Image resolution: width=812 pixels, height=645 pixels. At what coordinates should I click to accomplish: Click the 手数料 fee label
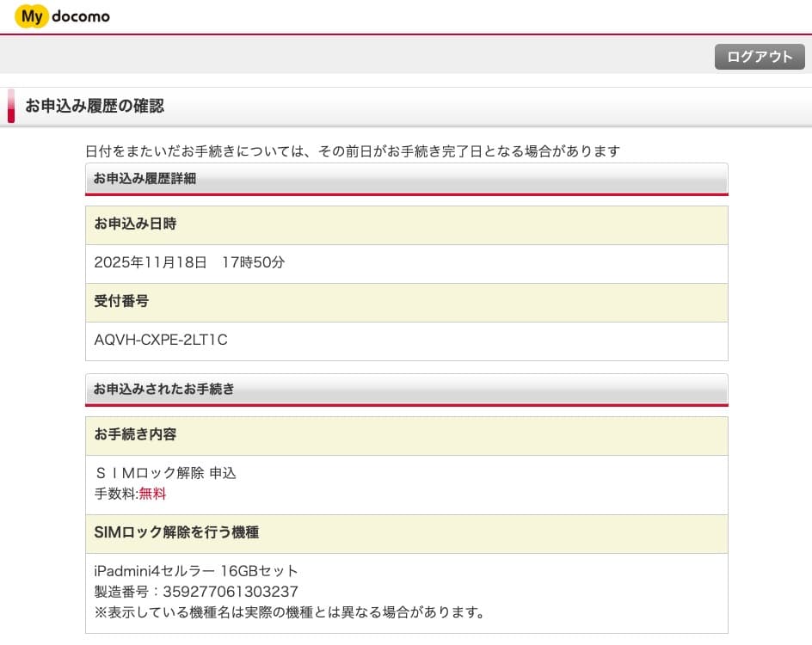[114, 494]
